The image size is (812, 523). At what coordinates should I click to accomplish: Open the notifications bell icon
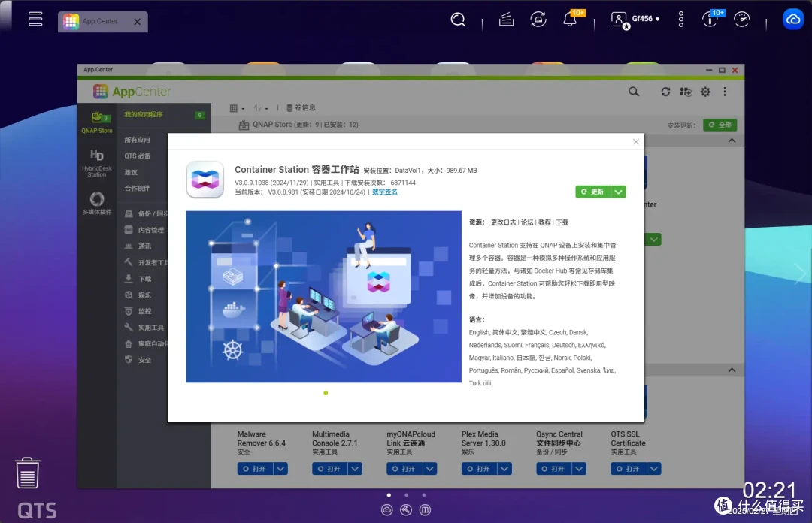pos(570,19)
